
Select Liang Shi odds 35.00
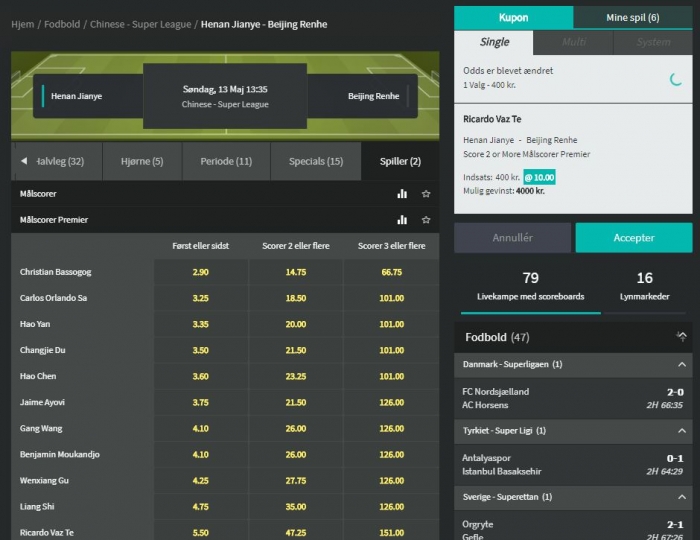tap(296, 507)
